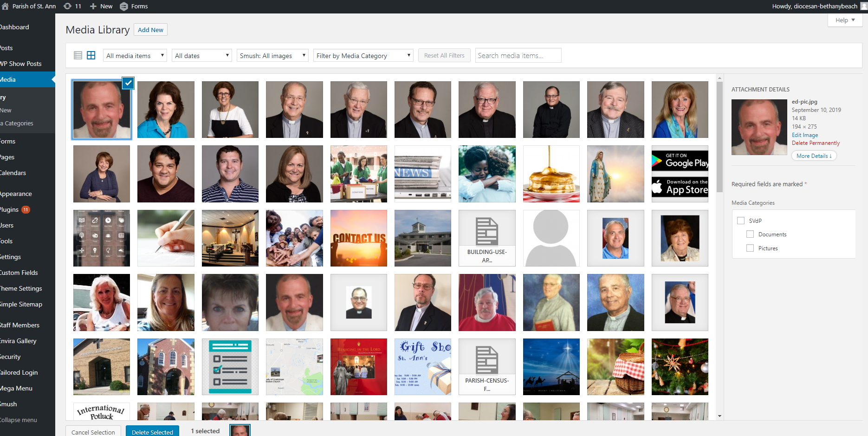The height and width of the screenshot is (436, 868).
Task: Deselect the checkmark on first thumbnail
Action: (128, 83)
